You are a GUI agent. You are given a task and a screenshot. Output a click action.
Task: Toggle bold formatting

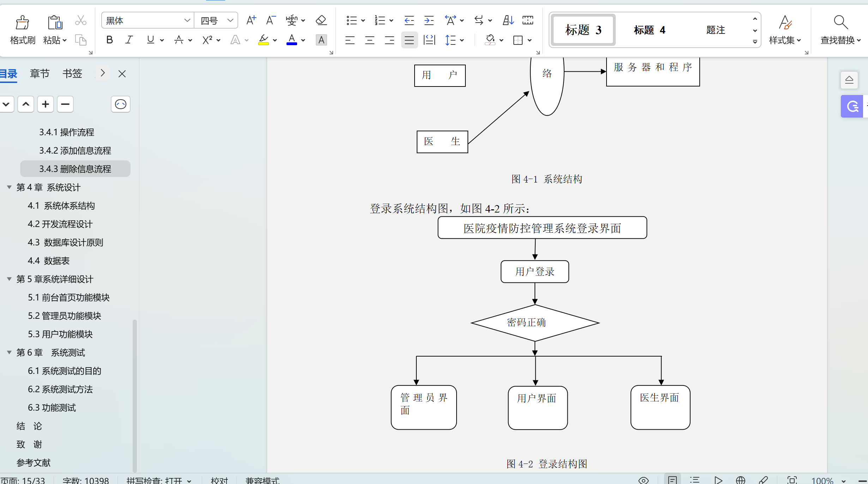pos(109,40)
